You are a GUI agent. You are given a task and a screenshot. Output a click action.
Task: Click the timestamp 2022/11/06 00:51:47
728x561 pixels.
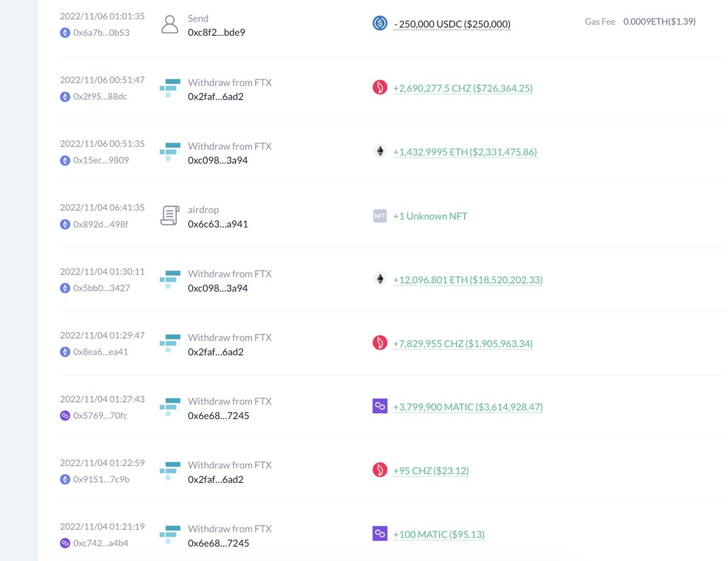(103, 80)
